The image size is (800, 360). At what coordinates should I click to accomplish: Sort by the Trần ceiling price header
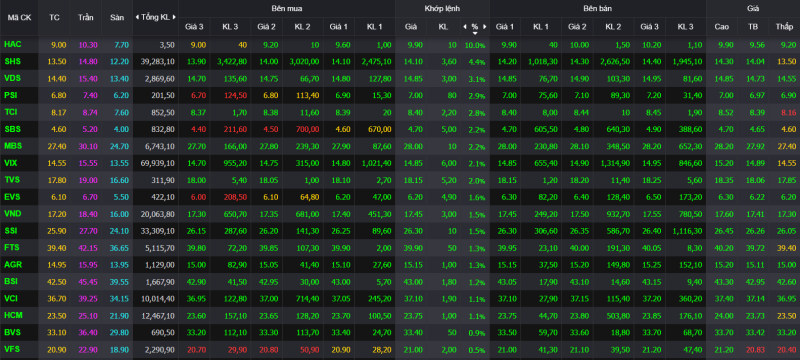(x=86, y=17)
